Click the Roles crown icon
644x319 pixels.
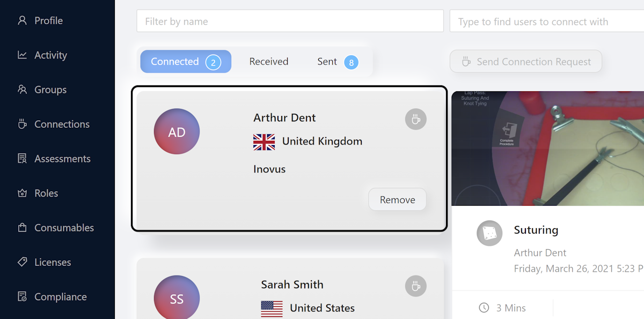click(x=22, y=193)
